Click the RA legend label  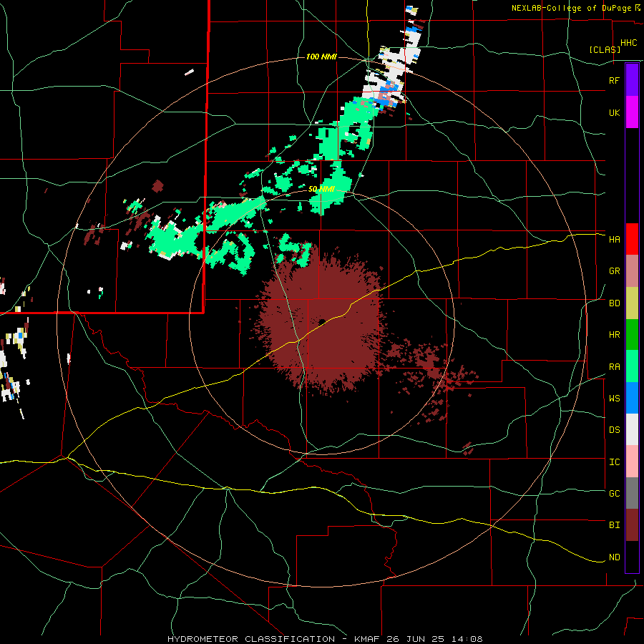click(x=615, y=367)
